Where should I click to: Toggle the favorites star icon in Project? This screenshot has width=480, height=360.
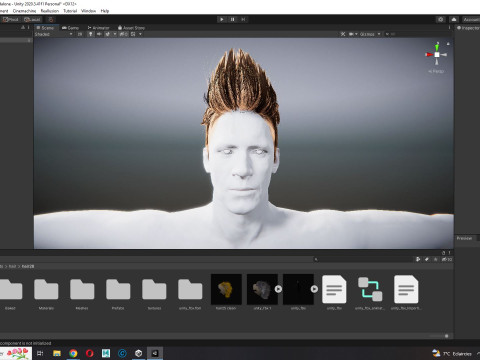click(x=435, y=259)
